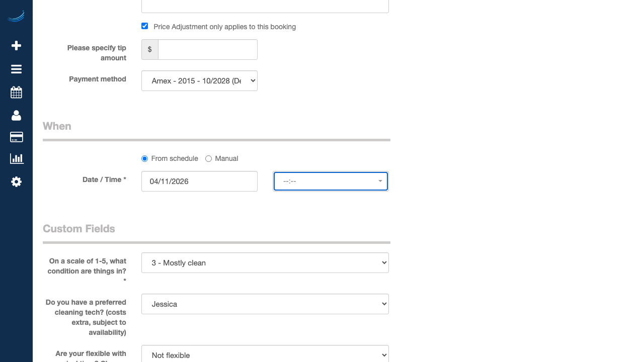
Task: Click the date field showing 04/11/2026
Action: click(x=199, y=182)
